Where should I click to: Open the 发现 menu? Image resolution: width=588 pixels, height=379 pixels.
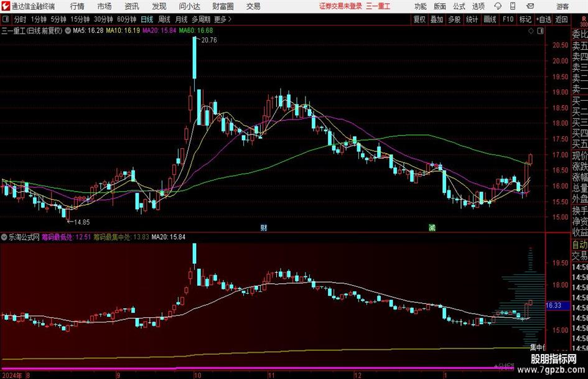click(x=159, y=6)
